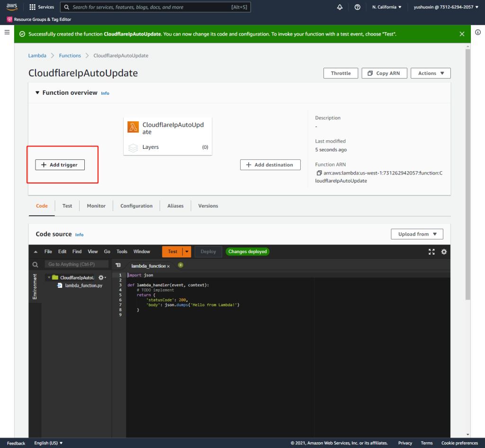
Task: Open the Actions dropdown
Action: coord(431,73)
